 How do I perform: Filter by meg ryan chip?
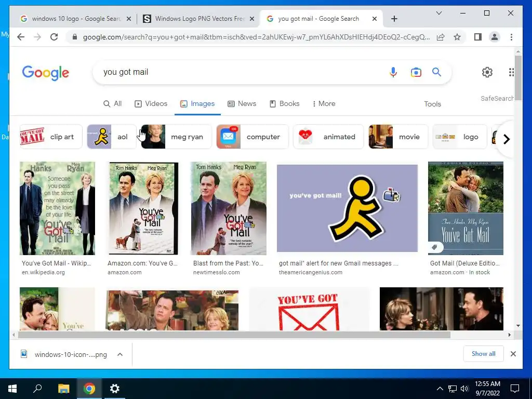pyautogui.click(x=177, y=137)
